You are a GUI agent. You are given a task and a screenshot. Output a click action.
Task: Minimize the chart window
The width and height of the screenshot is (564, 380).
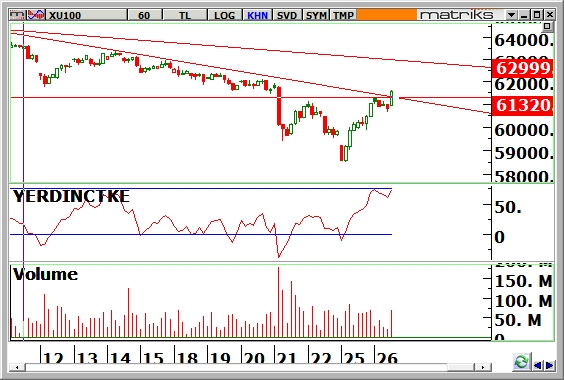[524, 15]
